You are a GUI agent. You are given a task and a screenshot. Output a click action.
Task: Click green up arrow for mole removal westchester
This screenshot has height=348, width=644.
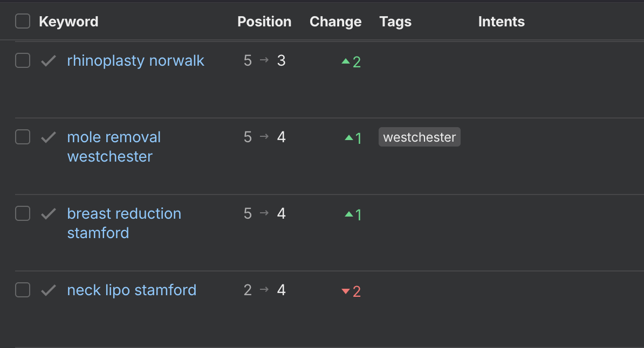click(x=348, y=138)
